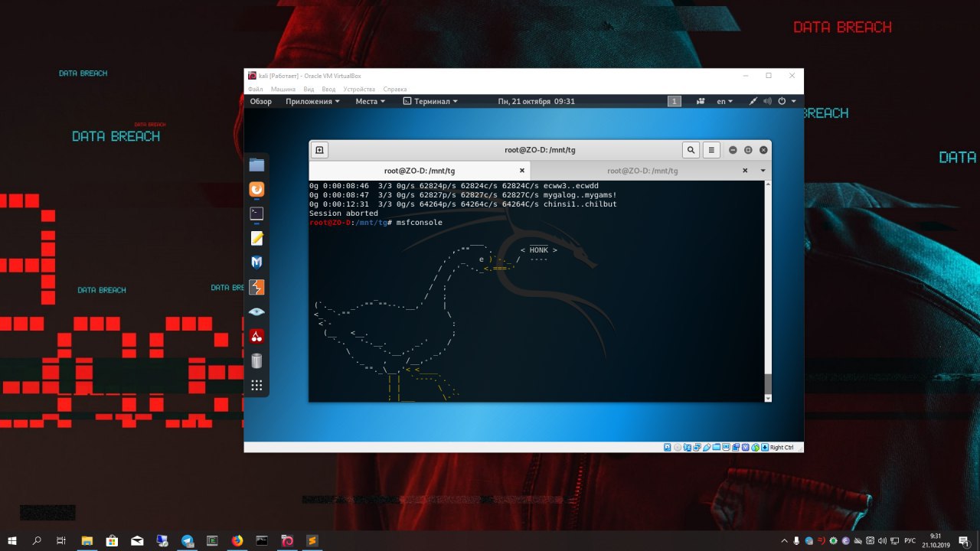Open Sublime Text from Windows taskbar
Viewport: 980px width, 551px height.
pos(312,540)
